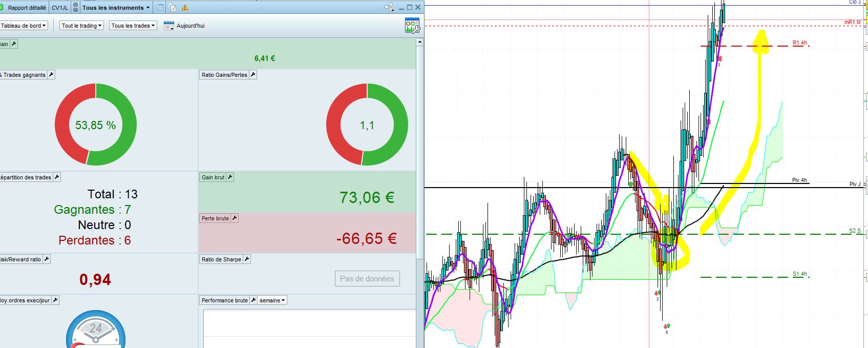The height and width of the screenshot is (348, 868).
Task: Click the link-chain icon next to CV1JL
Action: [x=76, y=8]
